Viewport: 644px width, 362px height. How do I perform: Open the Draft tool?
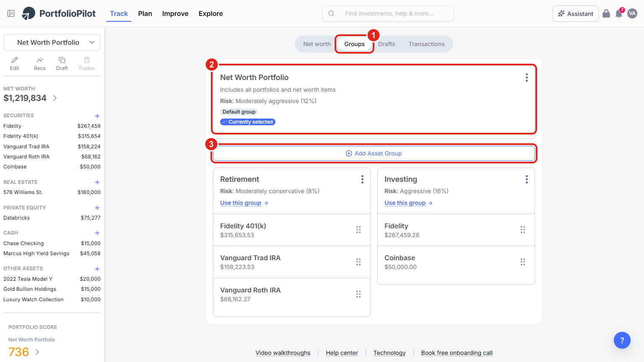tap(62, 64)
